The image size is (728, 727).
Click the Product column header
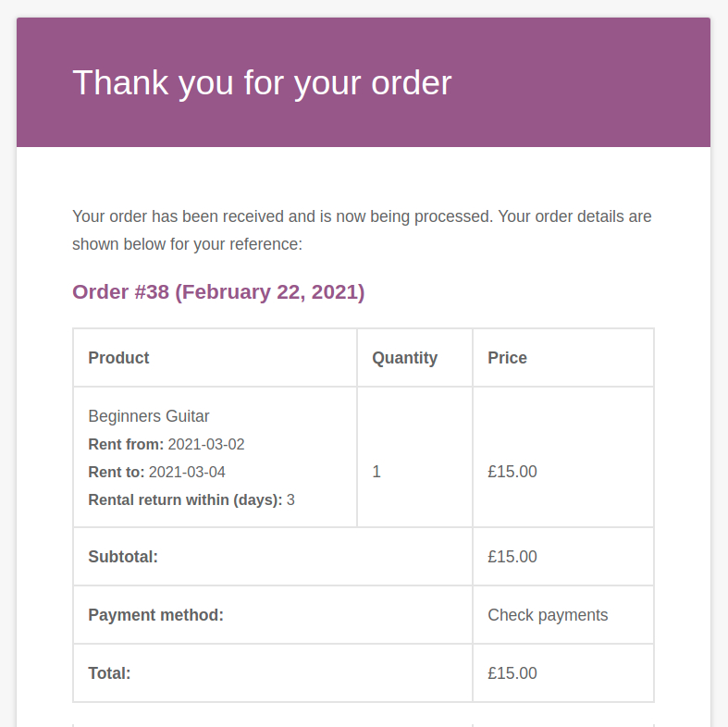point(118,358)
